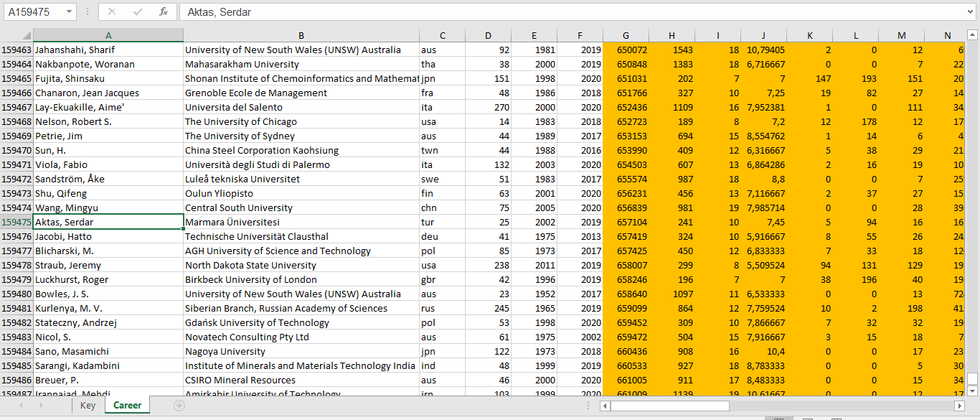Click the horizontal scrollbar left arrow
980x420 pixels.
(x=605, y=406)
